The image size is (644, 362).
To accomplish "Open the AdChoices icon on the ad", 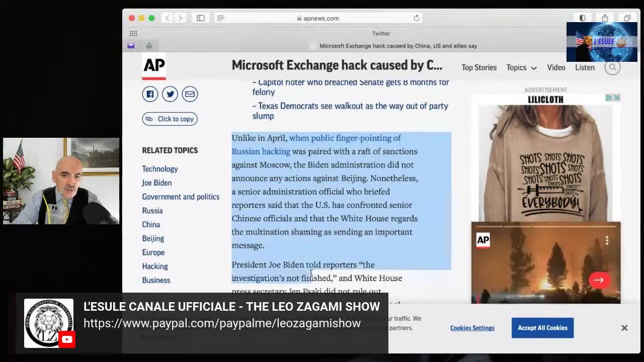I will pos(609,98).
